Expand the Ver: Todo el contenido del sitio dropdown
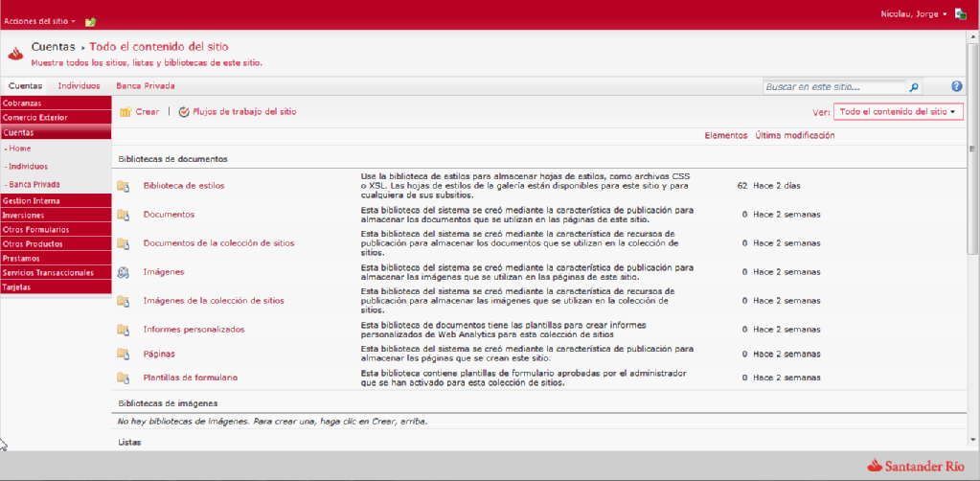 [899, 112]
